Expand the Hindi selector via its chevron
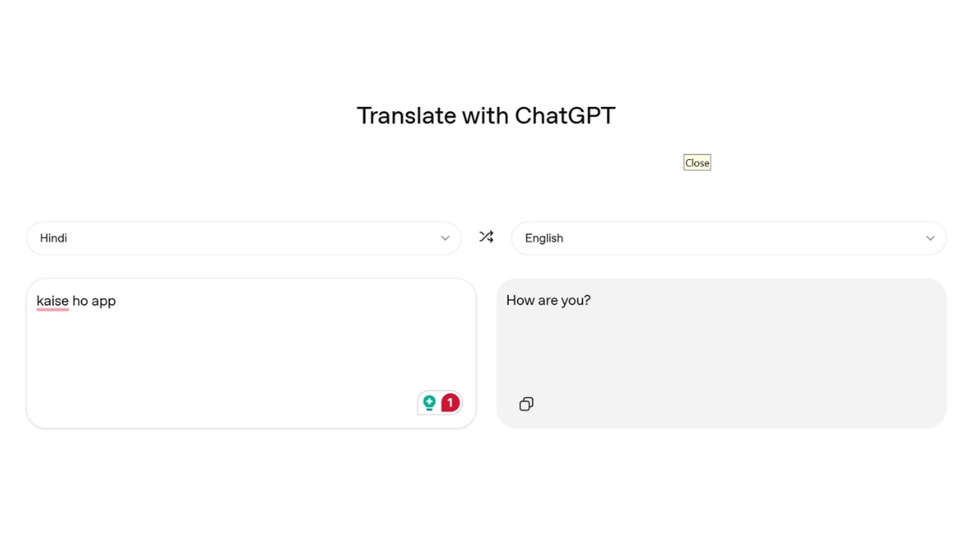This screenshot has height=551, width=980. click(x=445, y=238)
